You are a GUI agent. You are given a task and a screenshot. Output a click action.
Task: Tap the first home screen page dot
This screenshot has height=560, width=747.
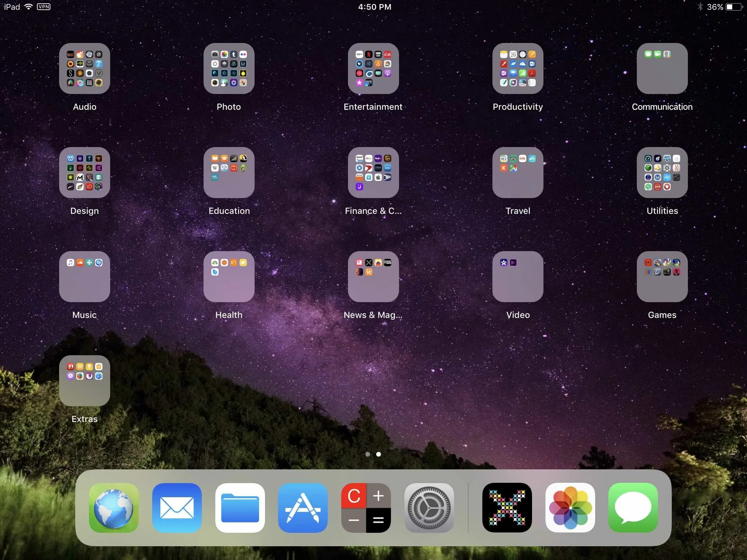point(368,454)
